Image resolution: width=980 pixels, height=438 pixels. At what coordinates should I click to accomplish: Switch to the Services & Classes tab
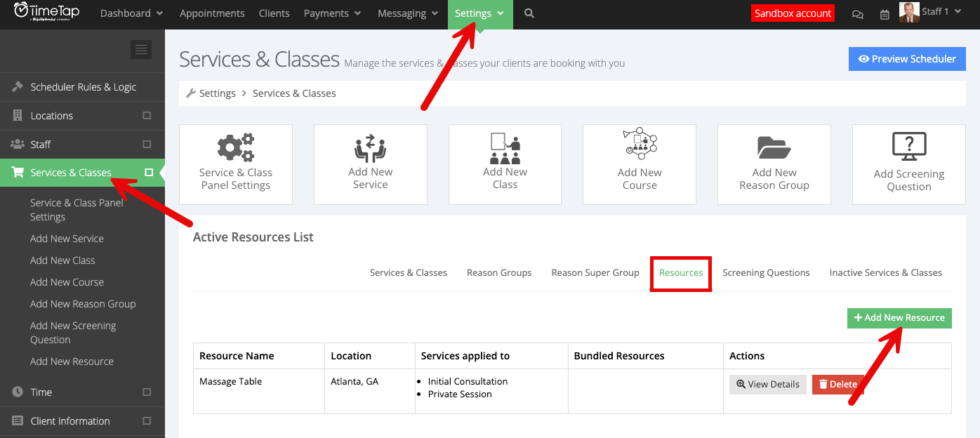[x=409, y=272]
